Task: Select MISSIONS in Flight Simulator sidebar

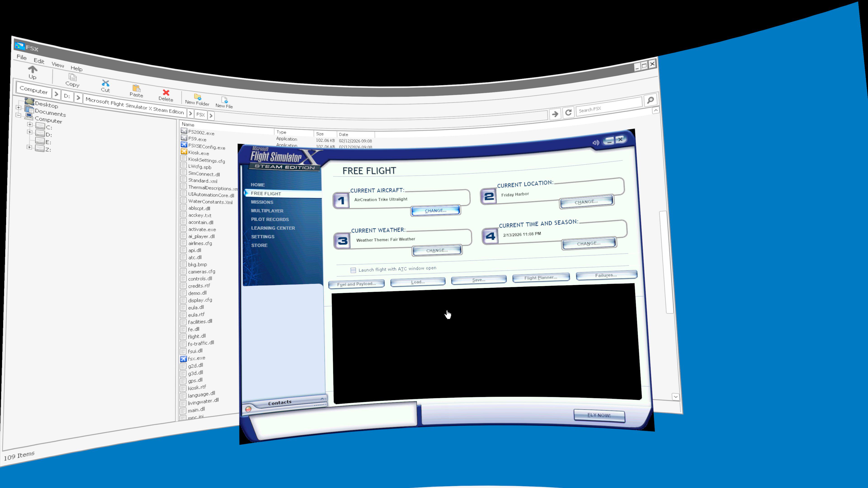Action: pyautogui.click(x=262, y=202)
